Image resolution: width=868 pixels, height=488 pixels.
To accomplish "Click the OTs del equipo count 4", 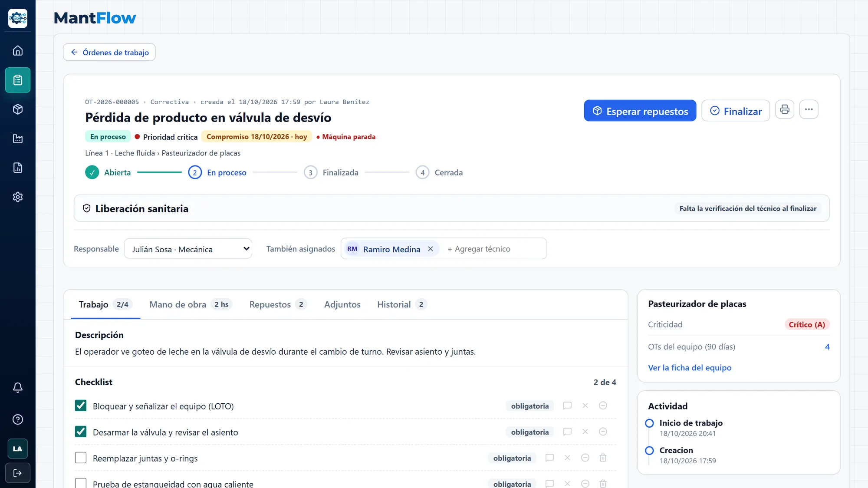I will (x=827, y=346).
